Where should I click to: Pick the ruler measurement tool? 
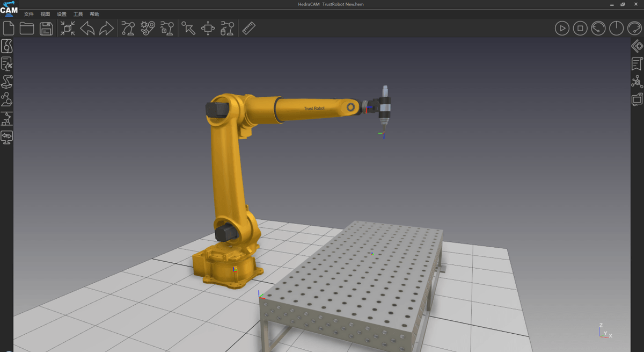[248, 28]
